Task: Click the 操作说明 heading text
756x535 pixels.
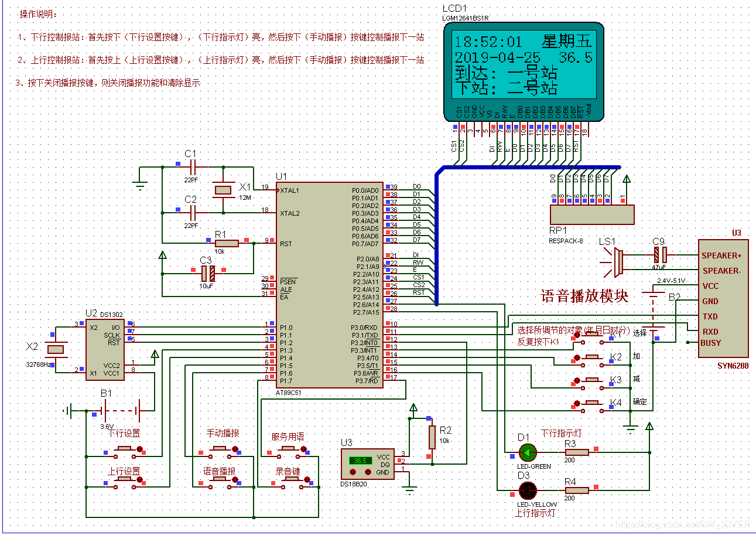Action: pos(38,14)
